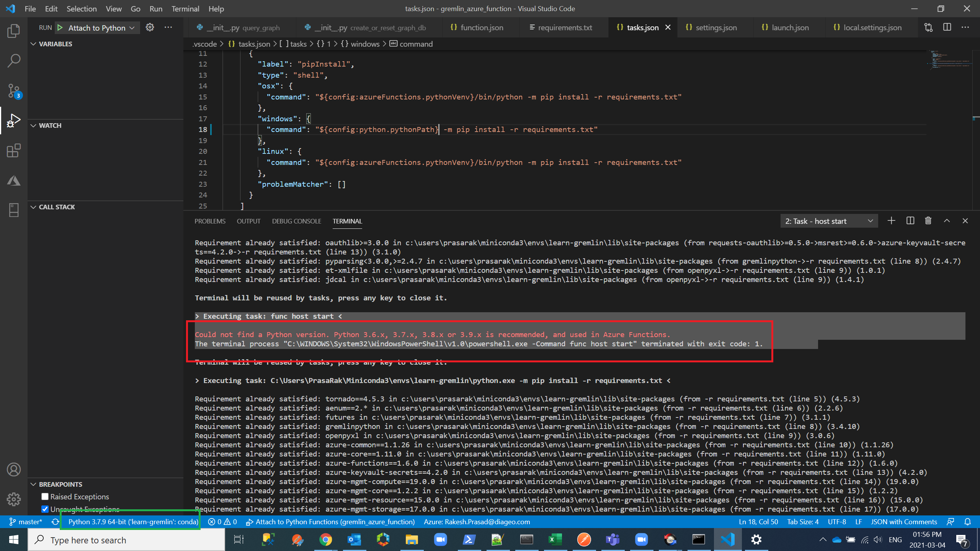Open the Extensions view icon
The width and height of the screenshot is (980, 551).
14,151
